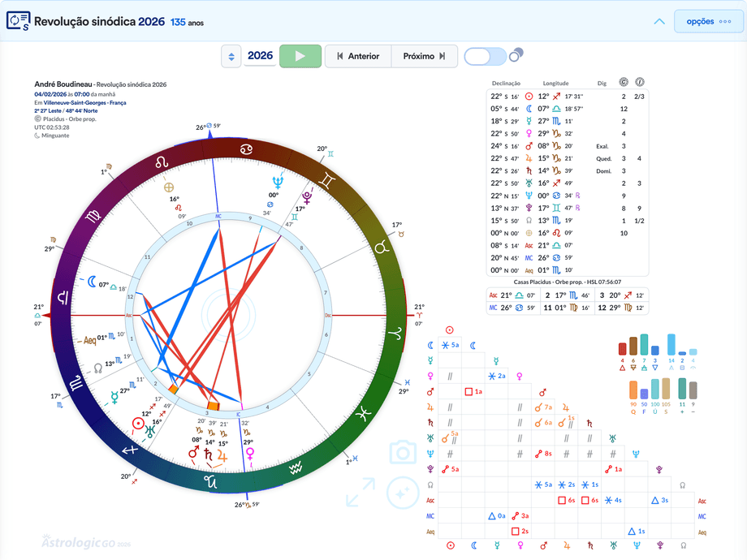Click the Cancer sign on the zodiac ring

pos(246,149)
